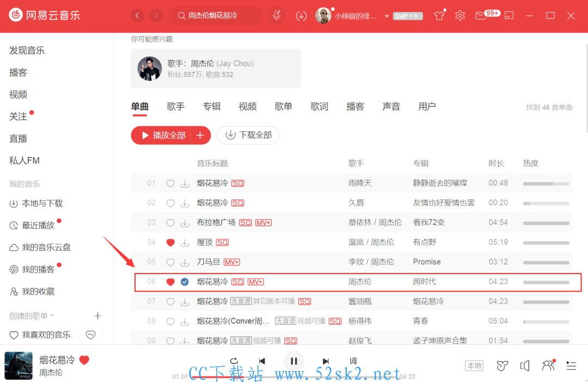588x382 pixels.
Task: Download song 04 屋顶
Action: pyautogui.click(x=185, y=242)
